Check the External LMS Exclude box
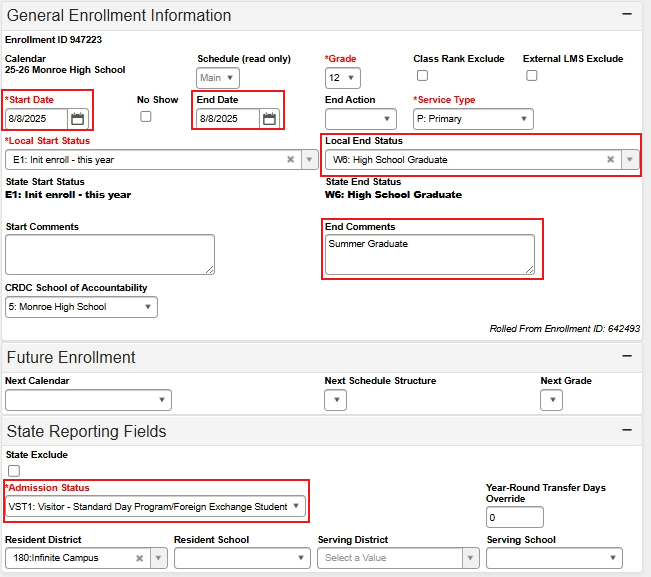The height and width of the screenshot is (577, 651). click(x=532, y=76)
